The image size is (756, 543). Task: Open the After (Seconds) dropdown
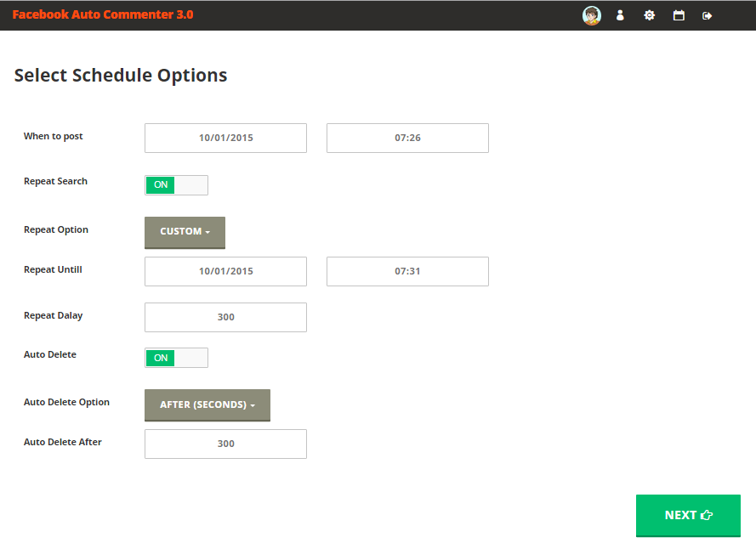coord(207,405)
